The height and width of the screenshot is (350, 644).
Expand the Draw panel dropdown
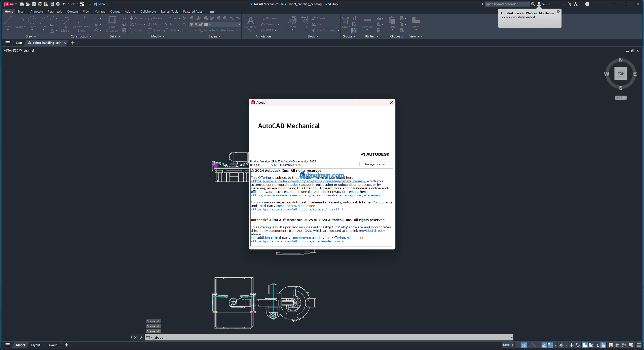31,36
